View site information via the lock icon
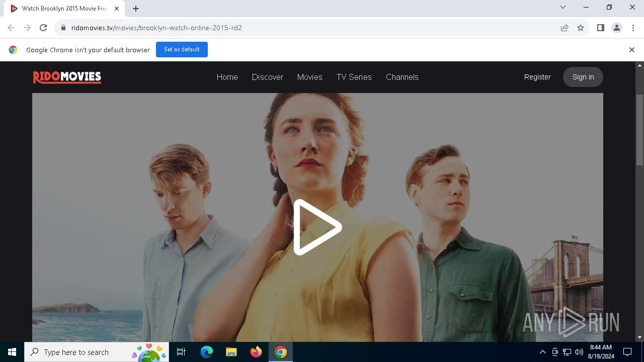This screenshot has width=644, height=362. 63,28
